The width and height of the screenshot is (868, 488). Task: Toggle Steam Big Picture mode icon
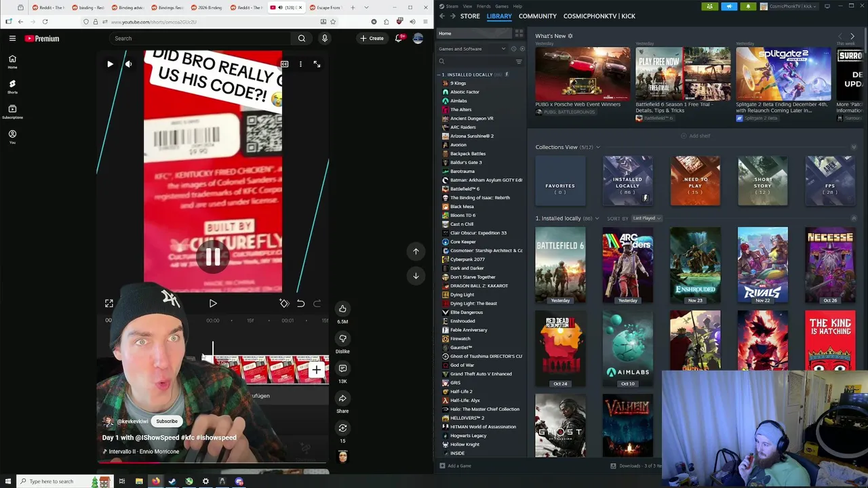click(827, 6)
